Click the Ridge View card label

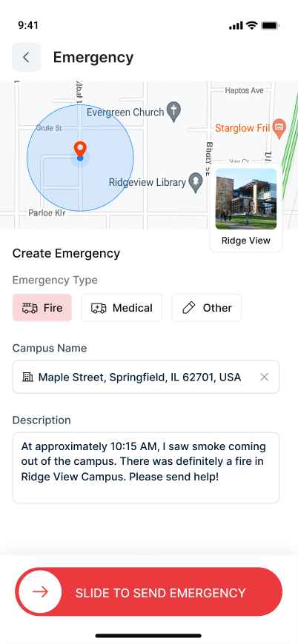(246, 241)
